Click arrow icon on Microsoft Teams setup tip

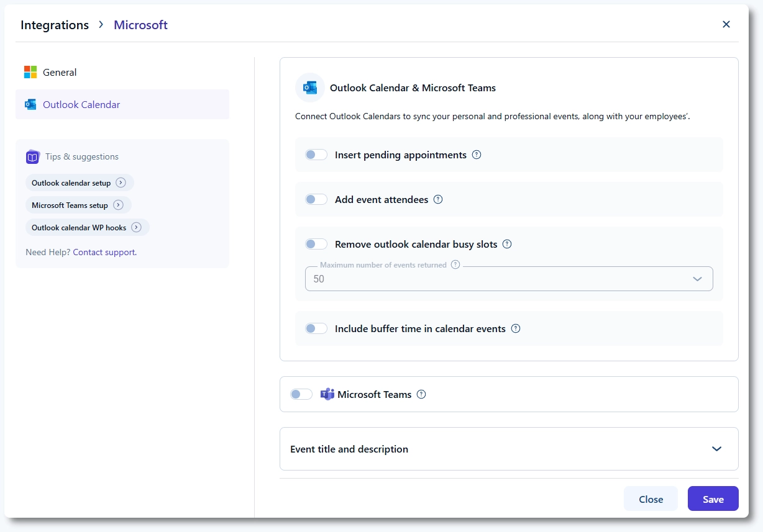click(118, 205)
